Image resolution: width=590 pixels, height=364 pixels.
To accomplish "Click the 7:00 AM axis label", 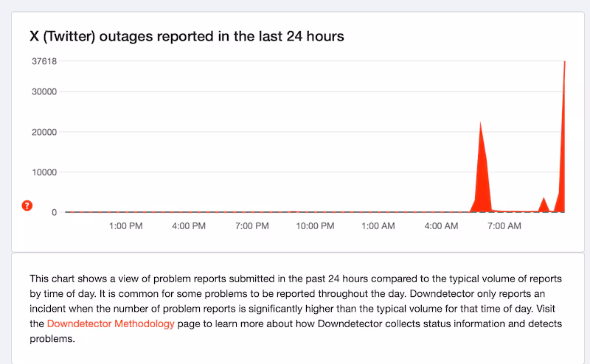I will (504, 226).
